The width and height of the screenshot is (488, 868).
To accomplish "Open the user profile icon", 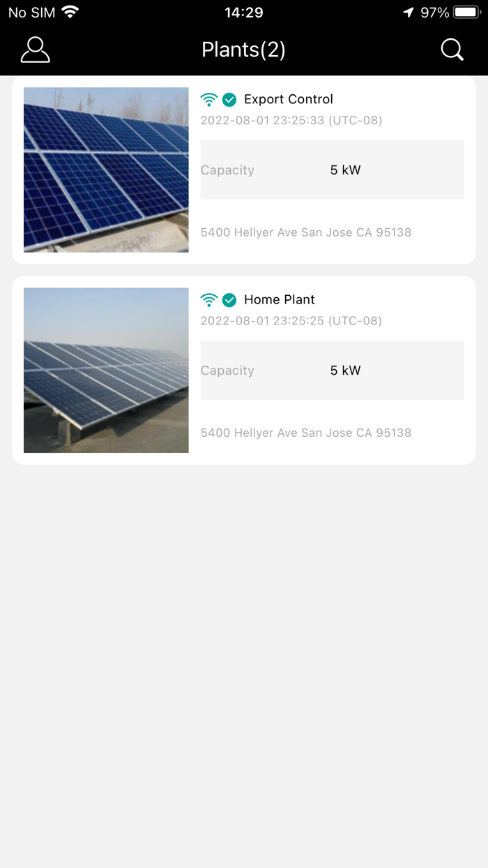I will pyautogui.click(x=35, y=50).
